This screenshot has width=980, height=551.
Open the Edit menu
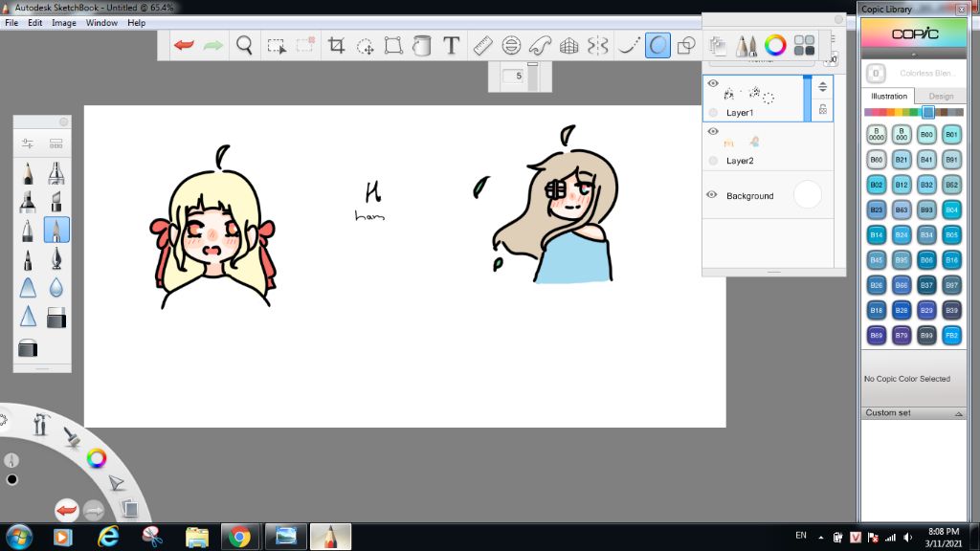pos(35,23)
